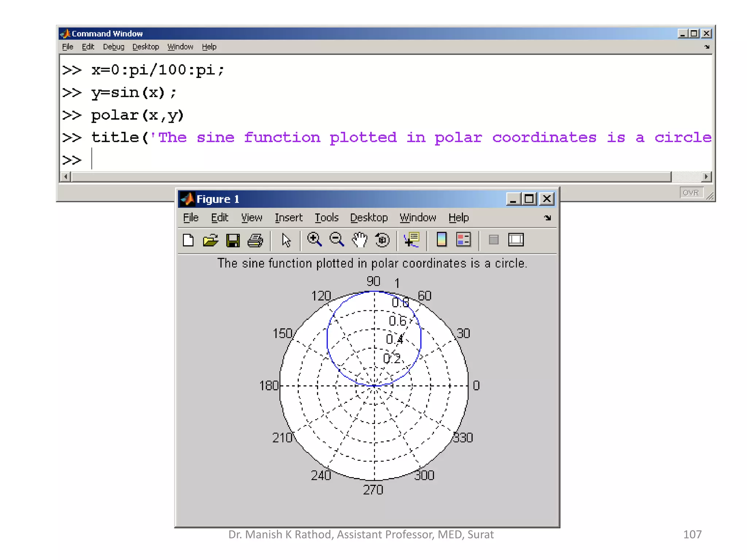Expand the Tools menu in Figure 1
This screenshot has height=560, width=747.
[x=326, y=218]
